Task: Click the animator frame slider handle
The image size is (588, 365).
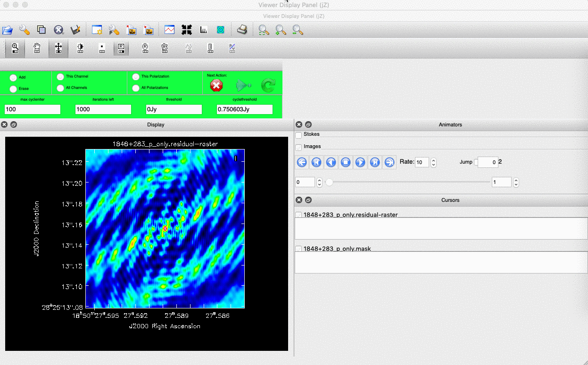Action: pyautogui.click(x=329, y=182)
